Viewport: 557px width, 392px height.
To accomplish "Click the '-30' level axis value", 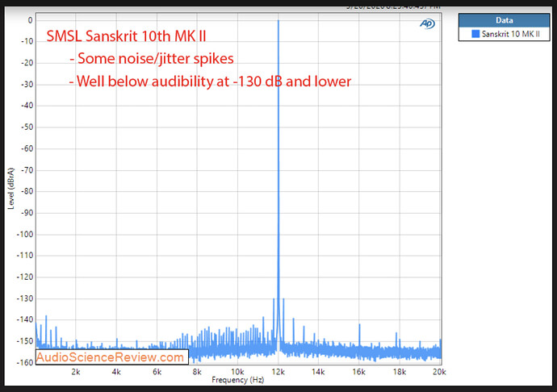I will [x=27, y=85].
